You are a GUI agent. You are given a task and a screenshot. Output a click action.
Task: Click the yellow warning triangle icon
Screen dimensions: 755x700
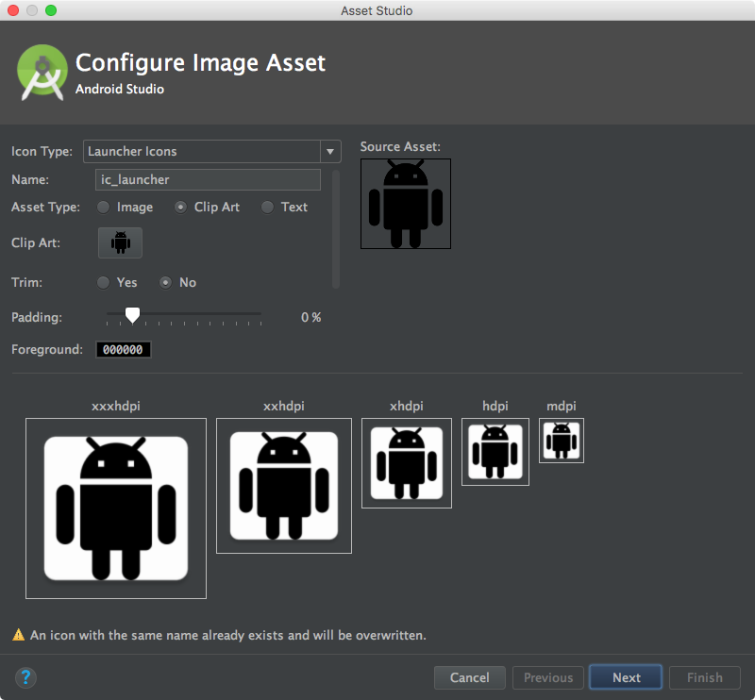click(x=18, y=635)
